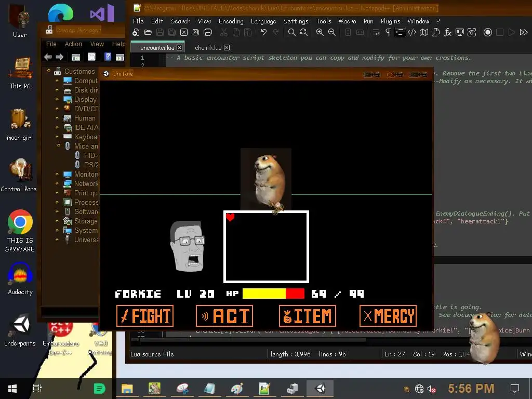Click the red heart in battle box
532x399 pixels.
point(230,217)
